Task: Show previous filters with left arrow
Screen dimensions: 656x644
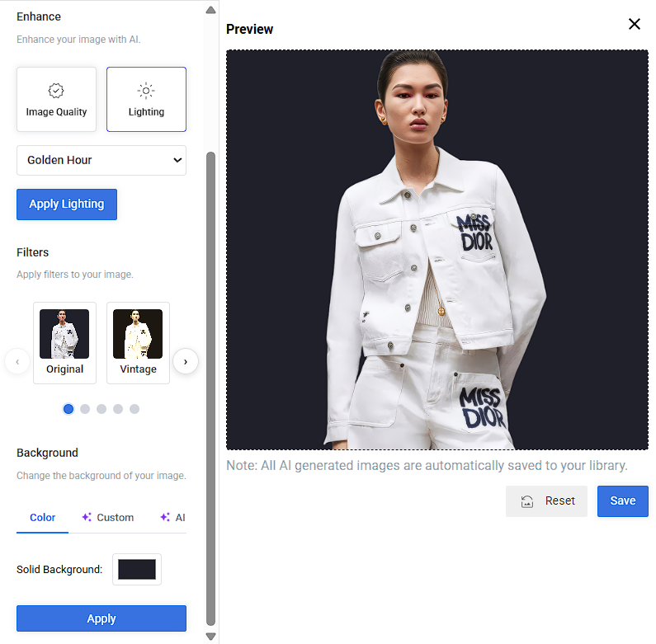Action: pyautogui.click(x=17, y=362)
